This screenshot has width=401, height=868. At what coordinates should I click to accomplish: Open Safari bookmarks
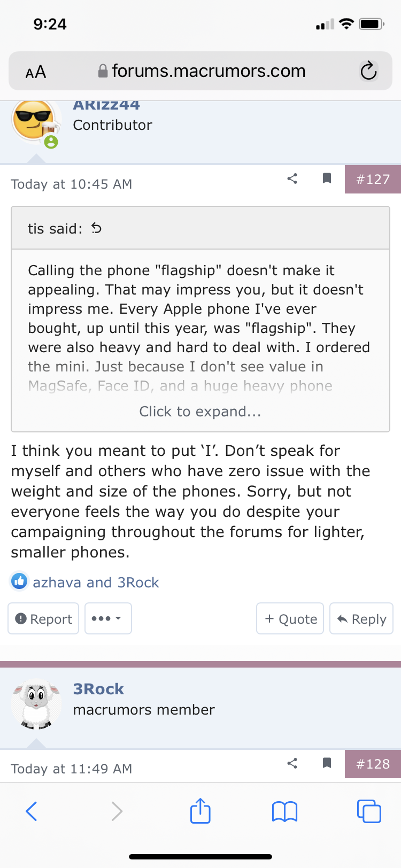coord(284,811)
